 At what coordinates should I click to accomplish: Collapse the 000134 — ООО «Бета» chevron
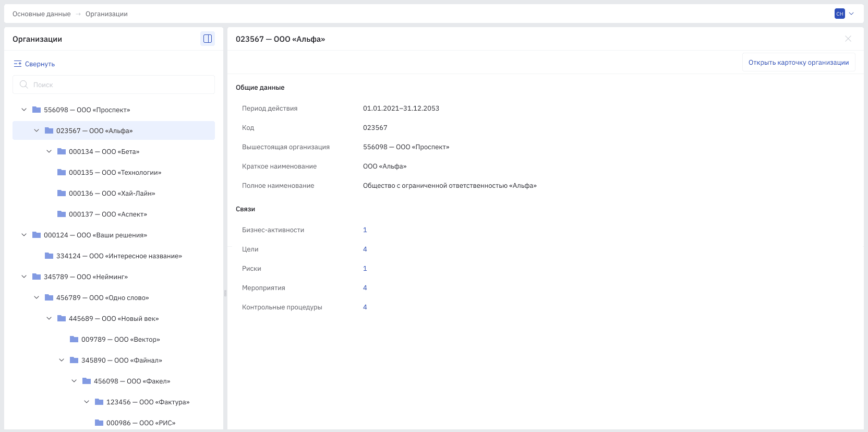coord(49,151)
